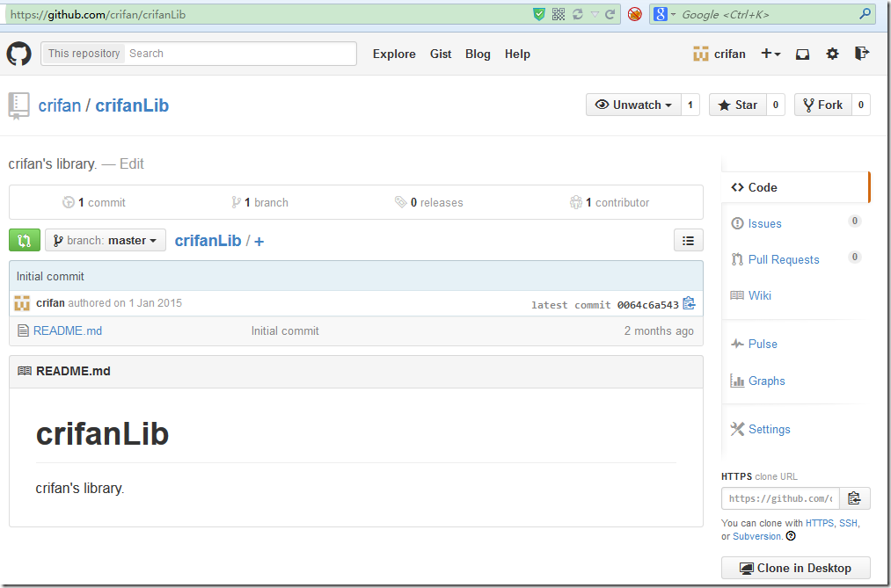Open Gist in the top navigation

[441, 54]
